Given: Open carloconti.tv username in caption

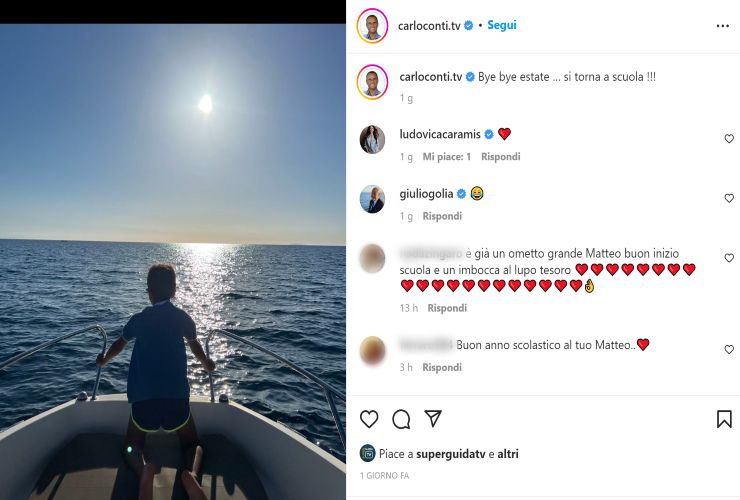Looking at the screenshot, I should 430,76.
